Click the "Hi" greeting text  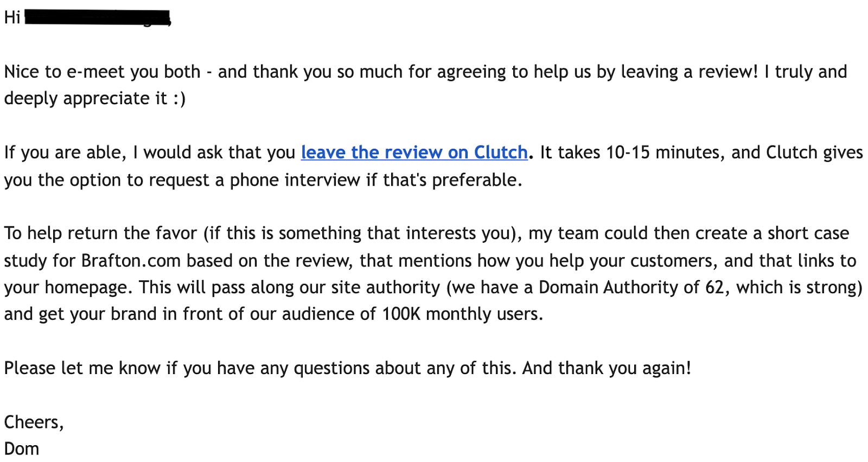point(12,17)
